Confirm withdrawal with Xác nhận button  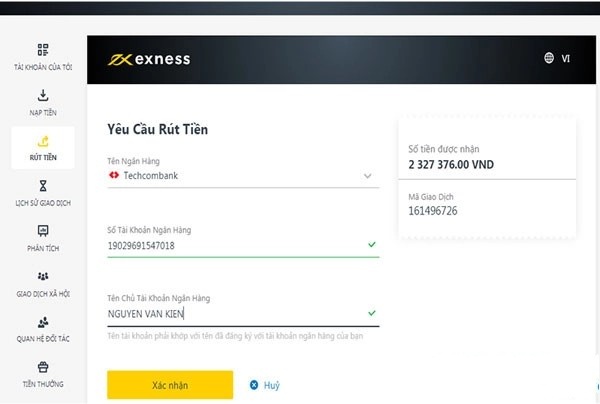(x=170, y=385)
